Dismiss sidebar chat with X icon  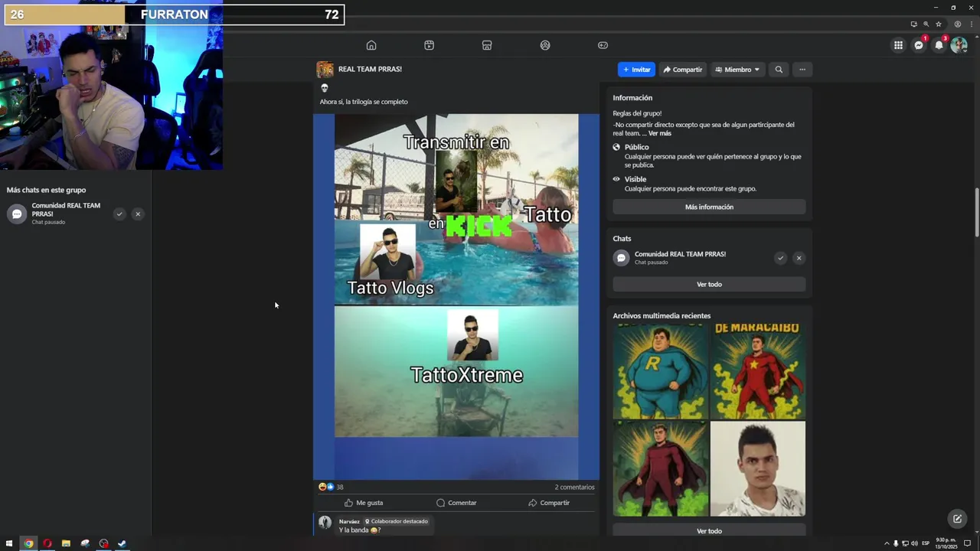pyautogui.click(x=138, y=214)
